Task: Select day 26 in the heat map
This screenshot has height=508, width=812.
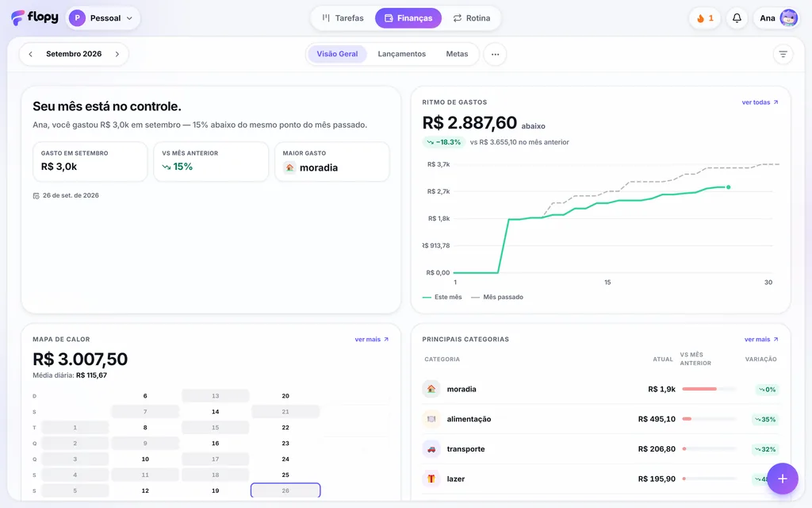Action: [x=285, y=491]
